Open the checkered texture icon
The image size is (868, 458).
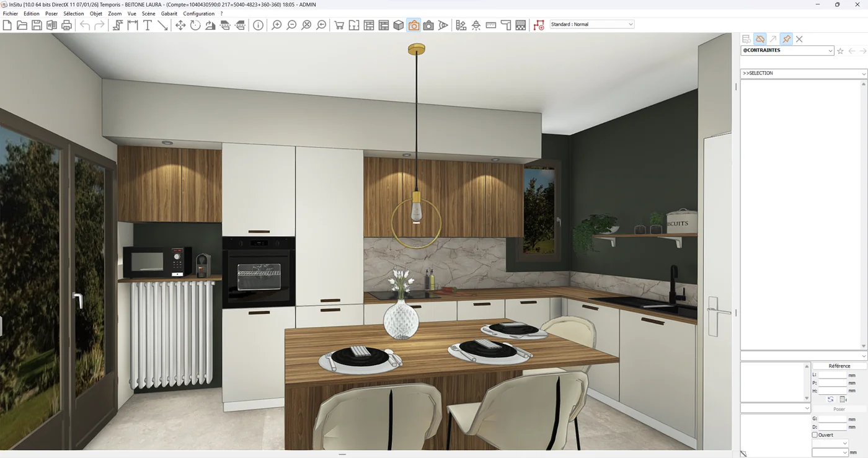521,25
